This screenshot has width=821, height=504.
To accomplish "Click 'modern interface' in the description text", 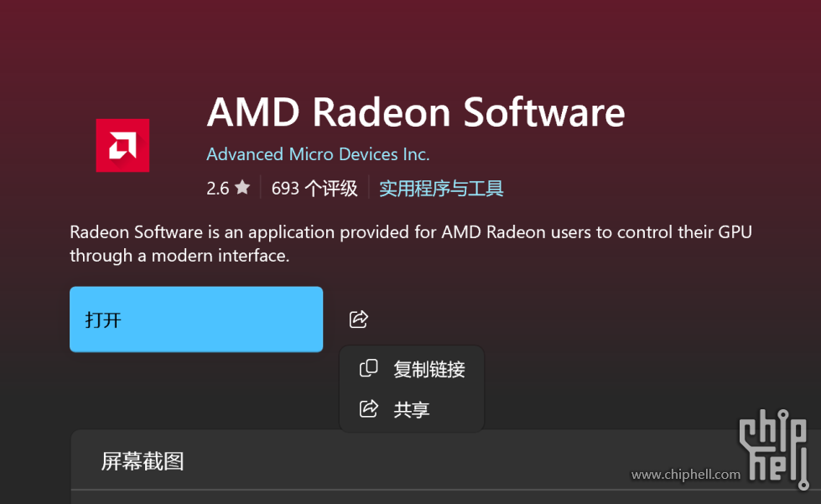I will (x=220, y=256).
